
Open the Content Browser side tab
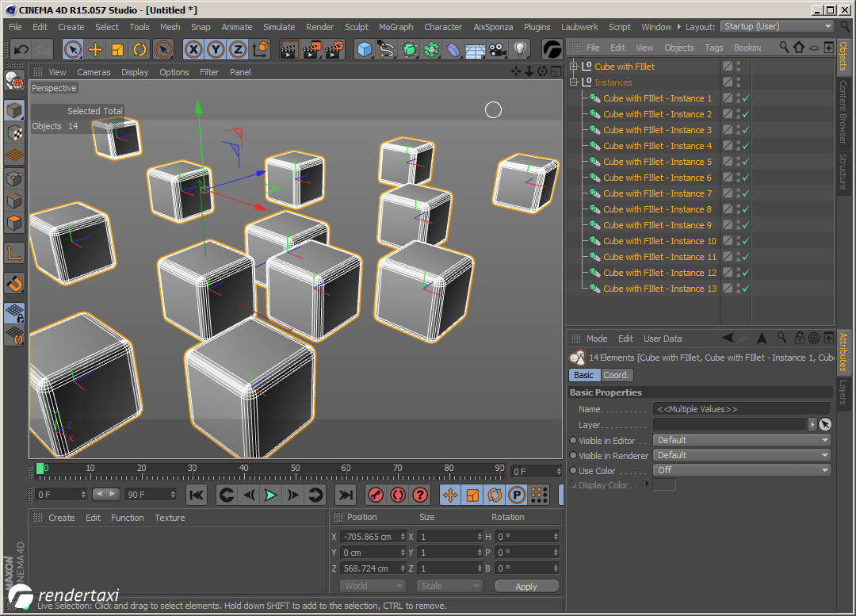[x=843, y=112]
